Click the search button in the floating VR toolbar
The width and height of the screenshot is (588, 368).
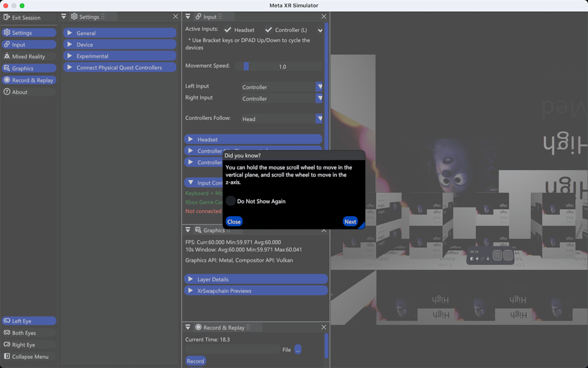tap(497, 255)
